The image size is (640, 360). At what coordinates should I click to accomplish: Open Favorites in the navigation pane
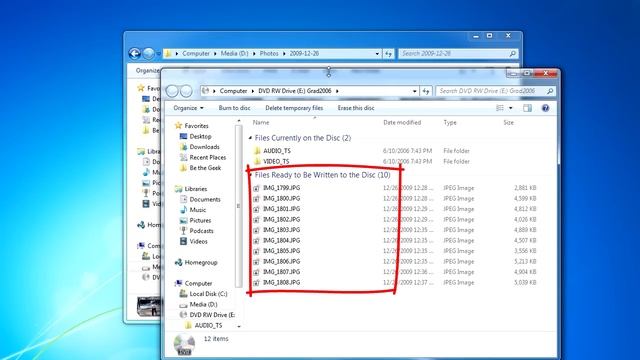tap(196, 126)
